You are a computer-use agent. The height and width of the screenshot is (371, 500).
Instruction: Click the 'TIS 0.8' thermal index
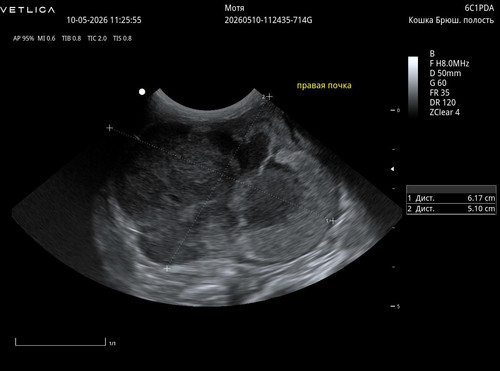pos(122,39)
